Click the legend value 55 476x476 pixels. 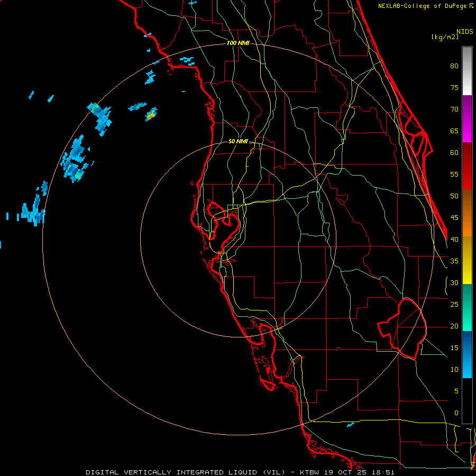tap(454, 174)
